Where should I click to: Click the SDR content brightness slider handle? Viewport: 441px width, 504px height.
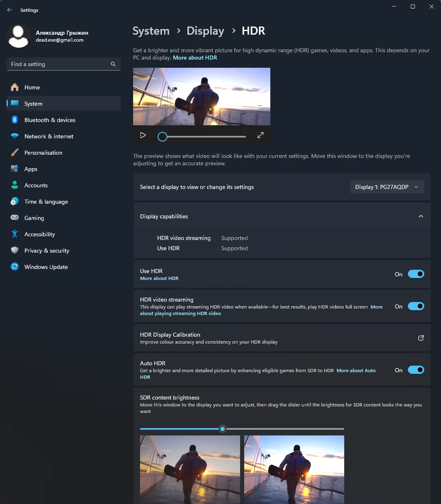click(x=223, y=429)
